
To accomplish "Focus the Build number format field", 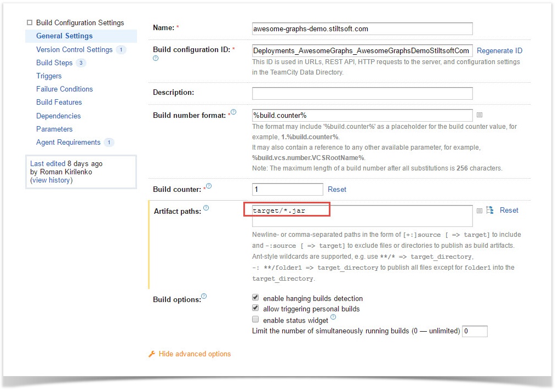I will (x=362, y=115).
